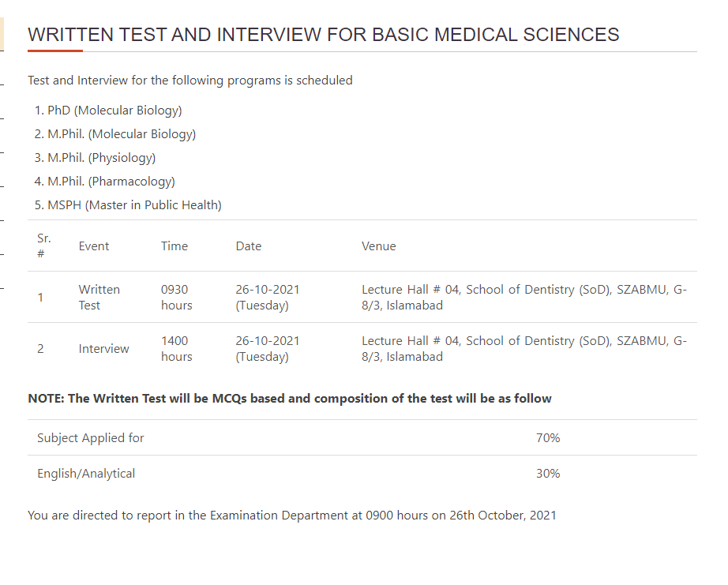Click the Subject Applied for row
The width and height of the screenshot is (728, 585).
(x=362, y=438)
